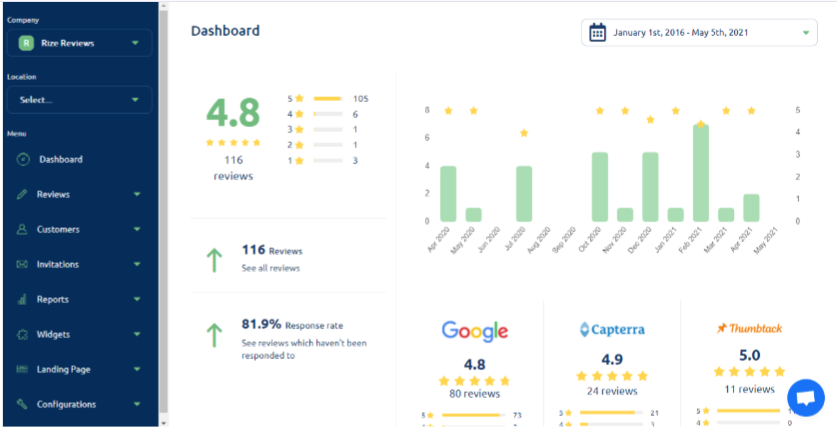This screenshot has height=436, width=837.
Task: Open the chat bubble widget
Action: (805, 397)
